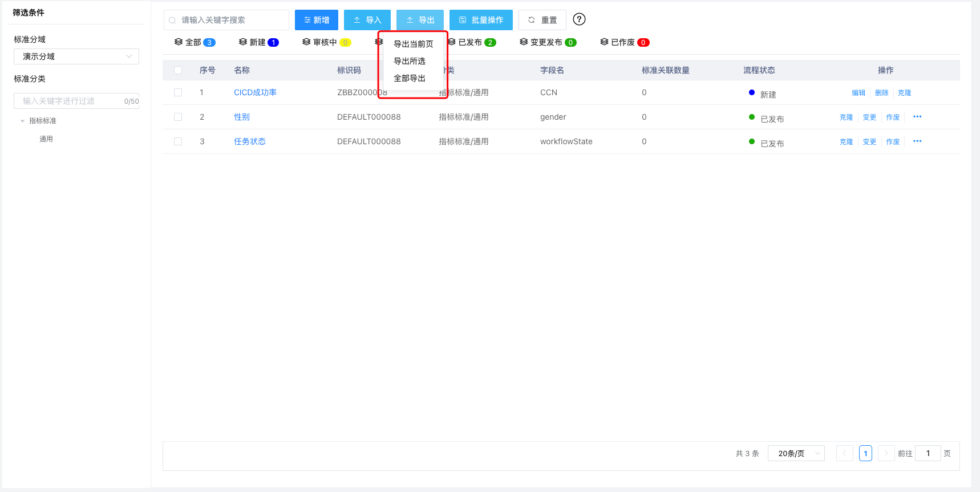Image resolution: width=980 pixels, height=492 pixels.
Task: Open more actions for 任务状态 row
Action: click(x=917, y=141)
